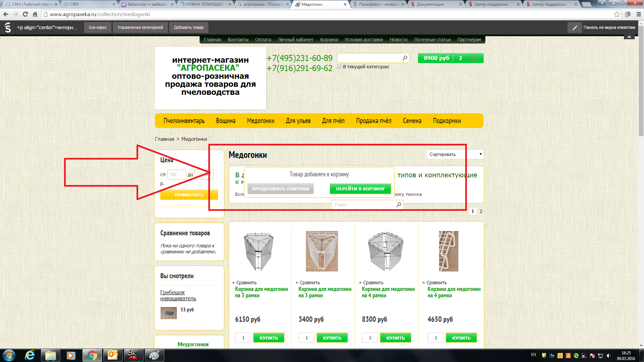Click the volume speaker tray icon
644x362 pixels.
pyautogui.click(x=608, y=356)
